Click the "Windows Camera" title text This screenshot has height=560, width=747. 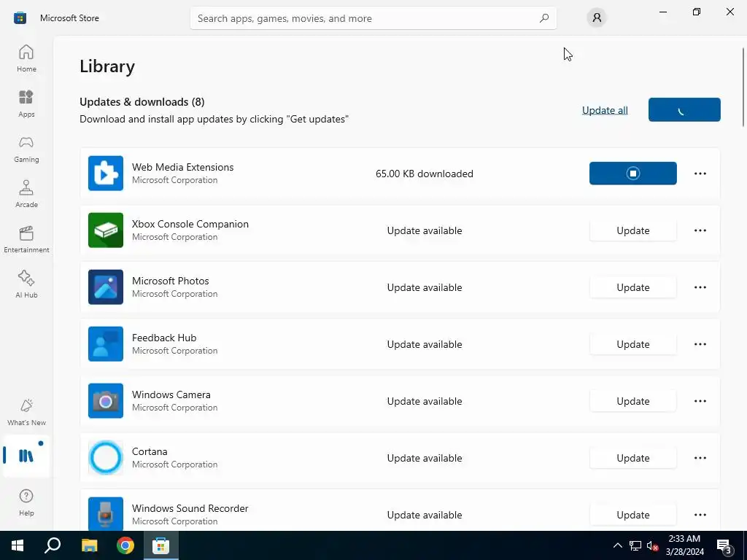point(171,394)
